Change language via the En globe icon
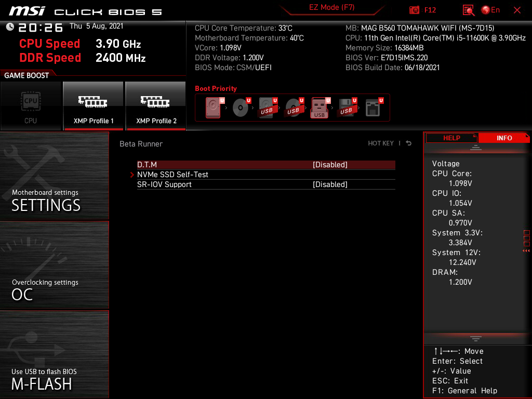532x399 pixels. click(490, 10)
